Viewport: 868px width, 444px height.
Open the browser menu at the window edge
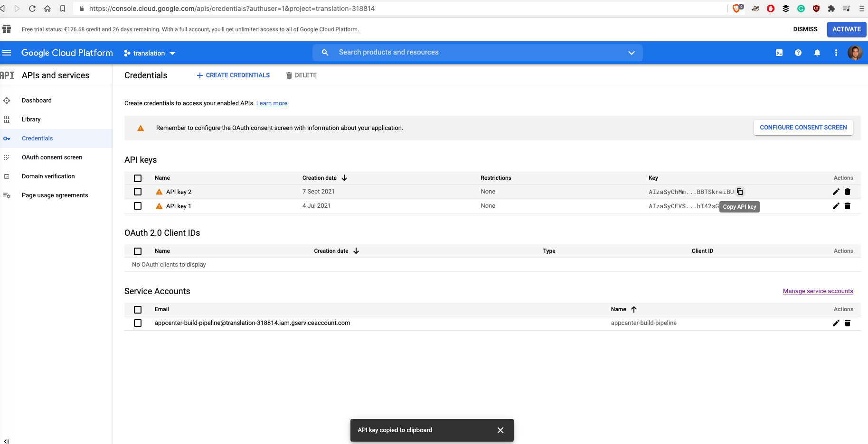point(862,9)
